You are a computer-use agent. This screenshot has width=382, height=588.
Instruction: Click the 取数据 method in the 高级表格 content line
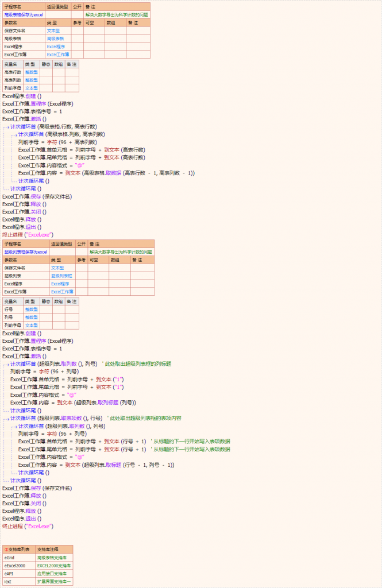(114, 173)
